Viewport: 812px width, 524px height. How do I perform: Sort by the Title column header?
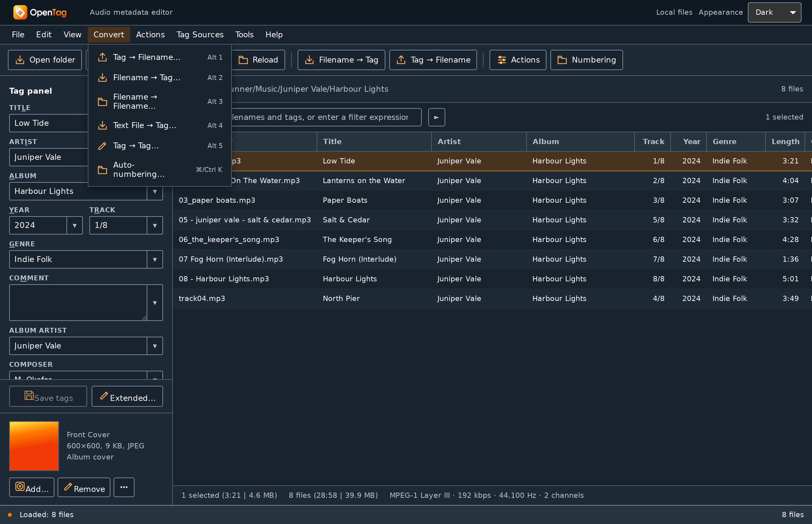coord(374,141)
